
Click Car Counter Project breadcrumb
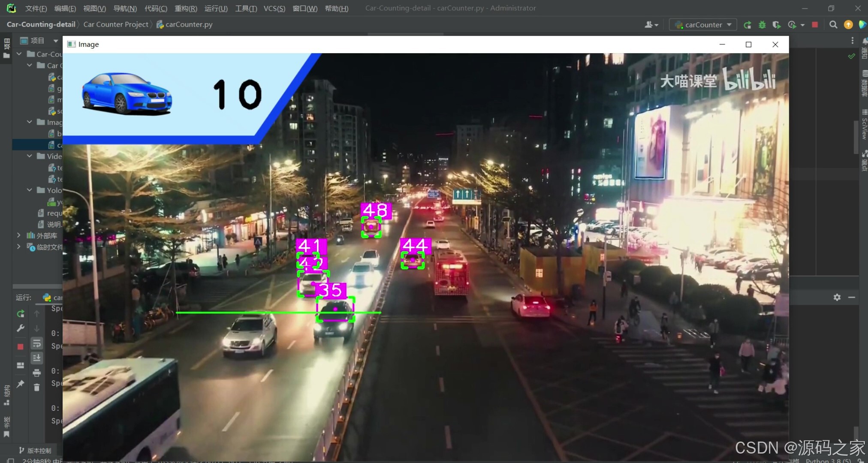click(116, 24)
